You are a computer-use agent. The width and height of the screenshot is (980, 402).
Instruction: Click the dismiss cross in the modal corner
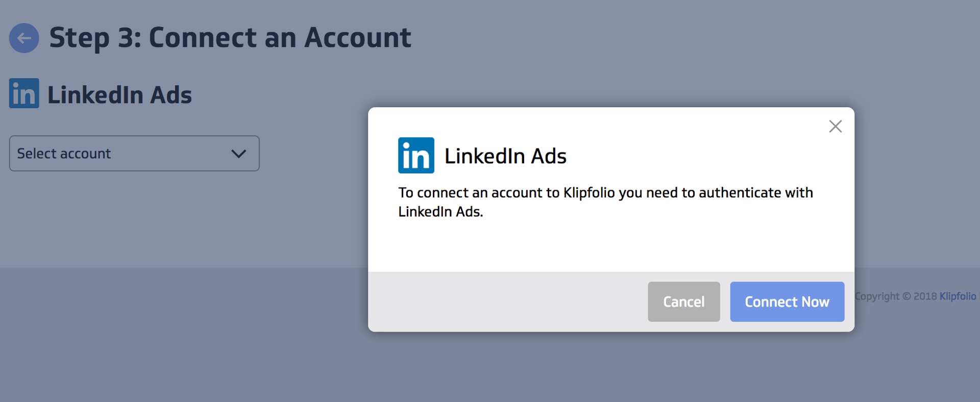click(836, 126)
